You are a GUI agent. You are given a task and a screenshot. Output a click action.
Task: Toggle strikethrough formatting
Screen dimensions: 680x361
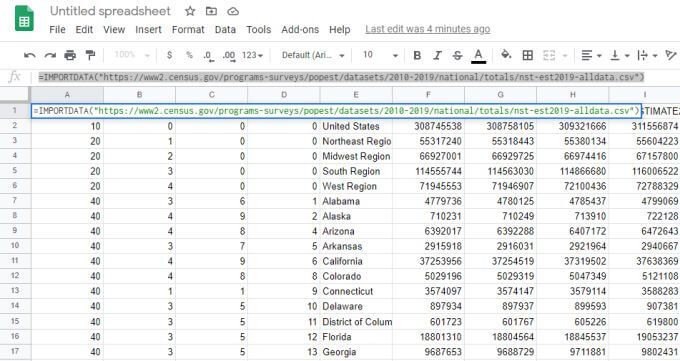pyautogui.click(x=457, y=55)
